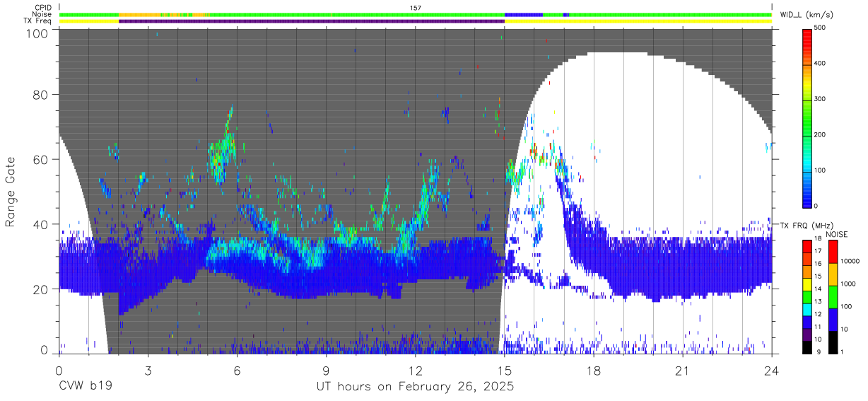Click the "60" tick on Range Gate axis
868x401 pixels.
click(41, 160)
